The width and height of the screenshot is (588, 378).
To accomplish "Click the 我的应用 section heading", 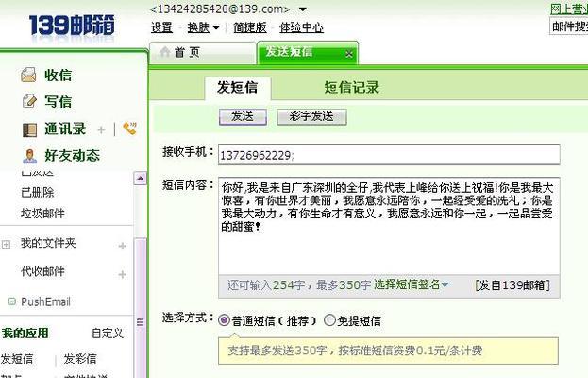I will [25, 333].
